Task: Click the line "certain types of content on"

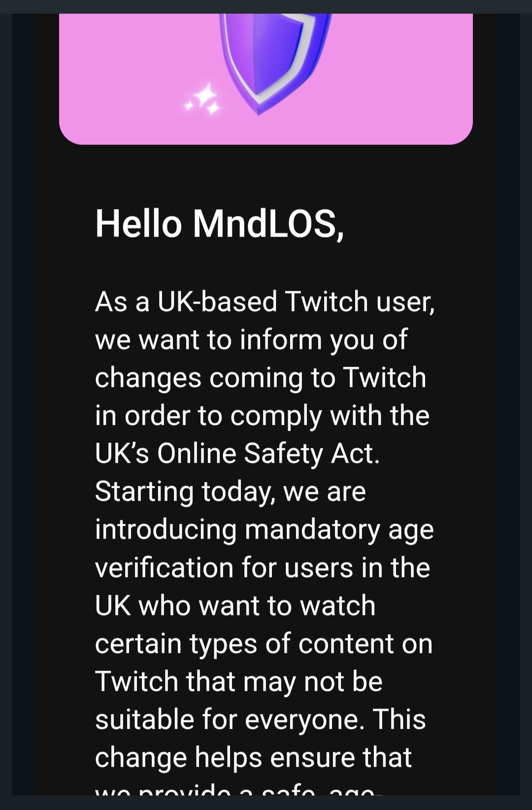Action: pyautogui.click(x=264, y=643)
